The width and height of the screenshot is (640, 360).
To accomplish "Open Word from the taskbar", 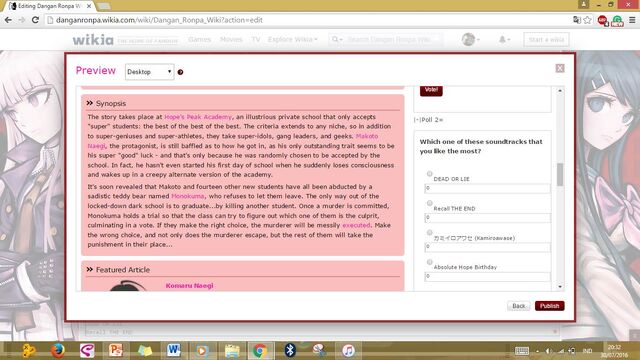I will pyautogui.click(x=173, y=351).
